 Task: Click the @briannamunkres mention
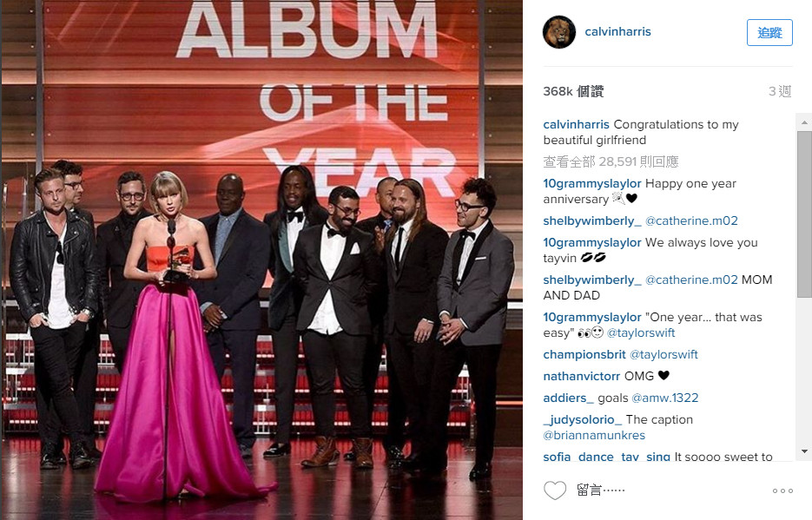(594, 435)
